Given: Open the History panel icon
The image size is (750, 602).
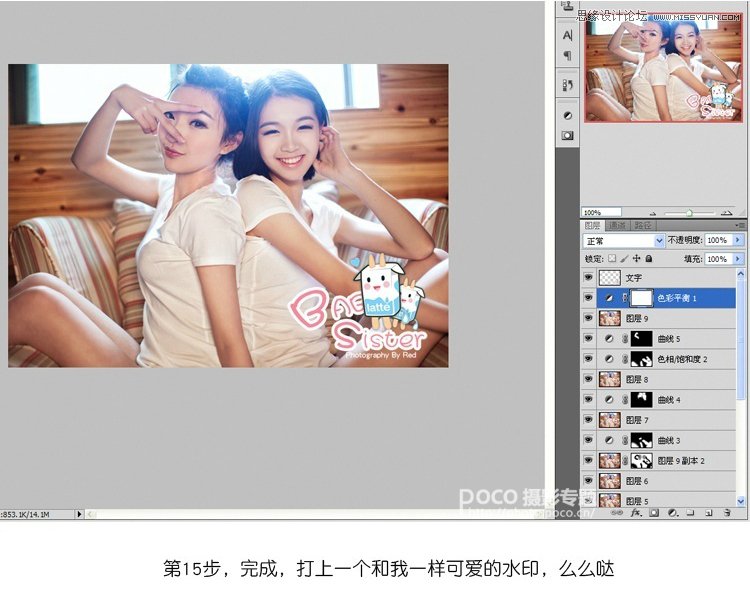Looking at the screenshot, I should (x=568, y=85).
